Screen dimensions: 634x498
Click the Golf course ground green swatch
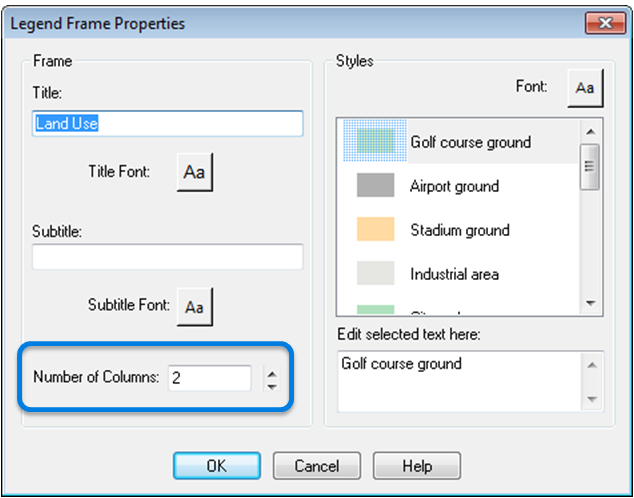tap(375, 141)
